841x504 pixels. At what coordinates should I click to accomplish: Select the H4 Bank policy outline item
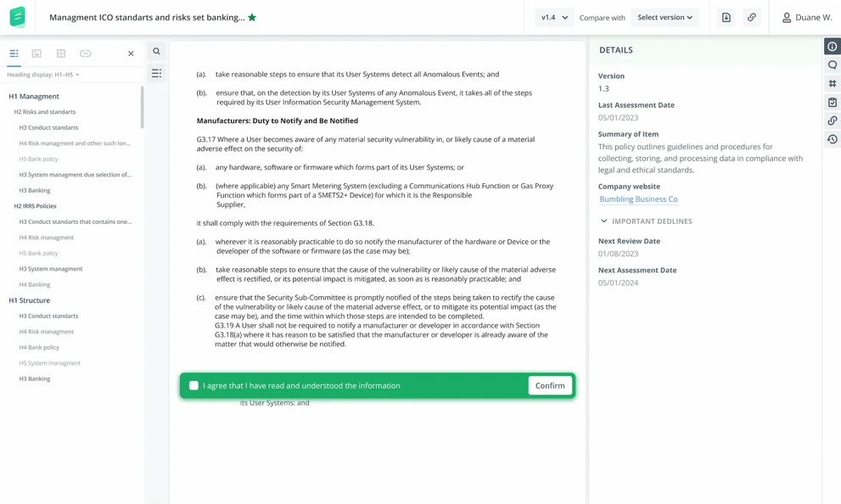[39, 347]
